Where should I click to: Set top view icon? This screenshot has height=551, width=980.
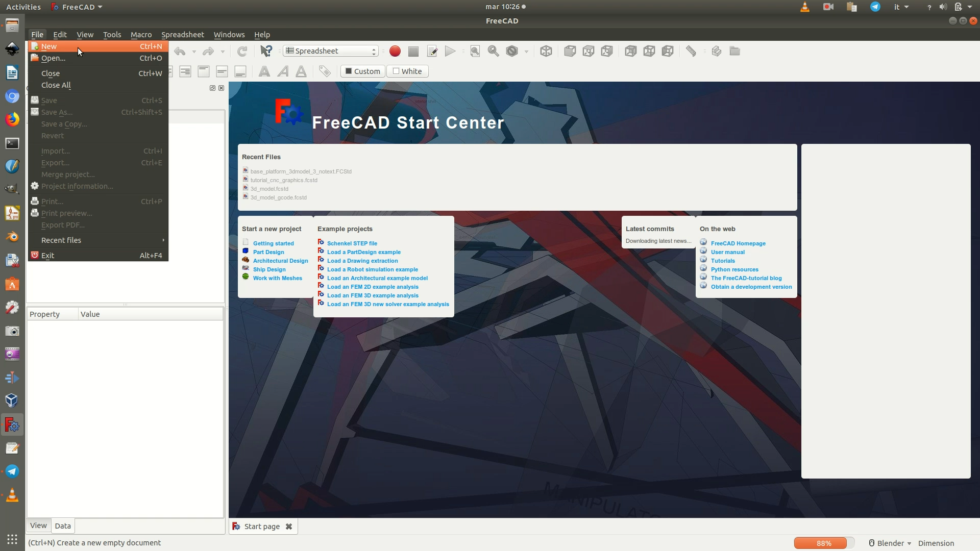click(x=589, y=51)
